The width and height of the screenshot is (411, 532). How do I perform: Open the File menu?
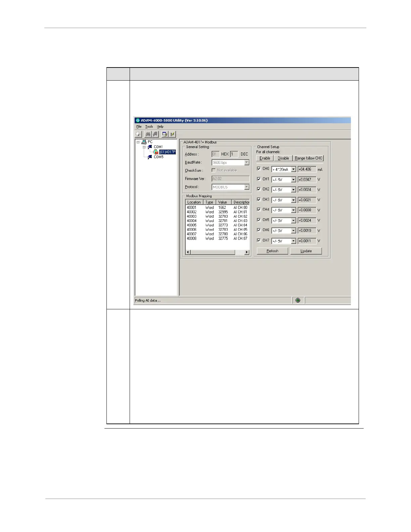pyautogui.click(x=139, y=127)
